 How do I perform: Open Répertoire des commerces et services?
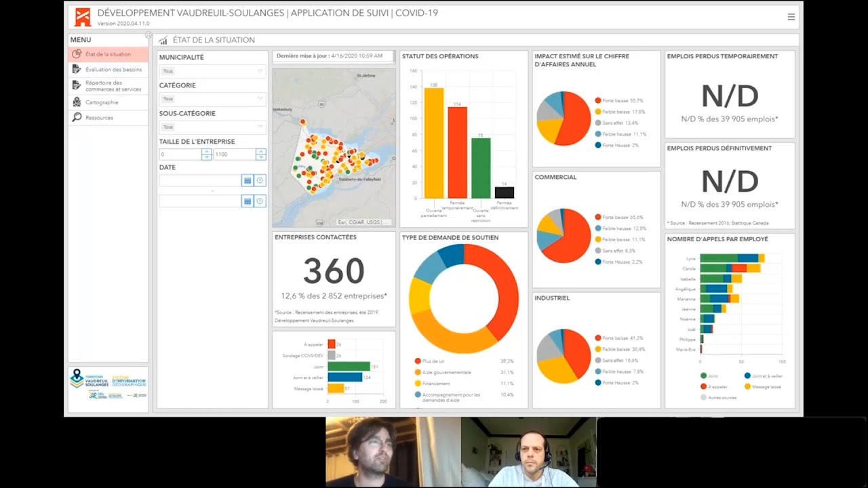tap(108, 86)
